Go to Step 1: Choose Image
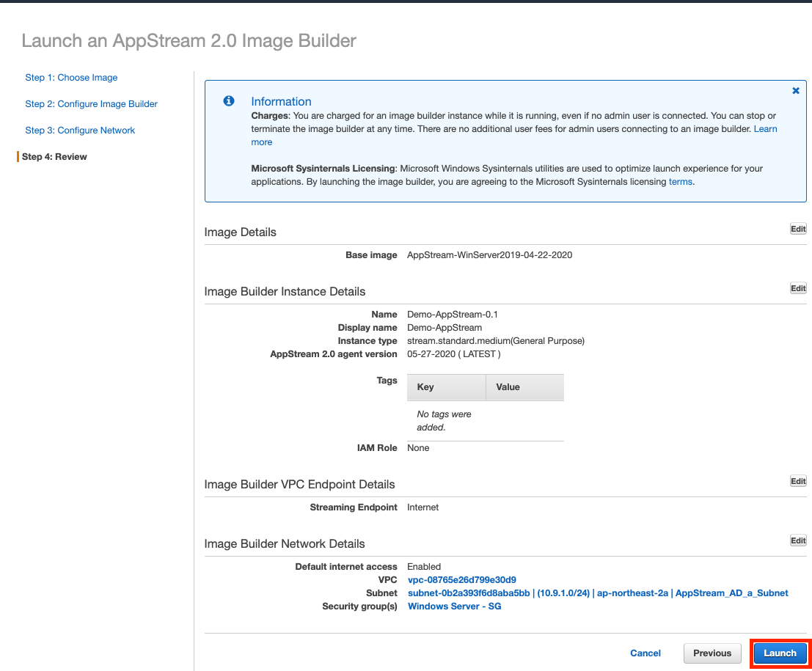 pyautogui.click(x=71, y=78)
